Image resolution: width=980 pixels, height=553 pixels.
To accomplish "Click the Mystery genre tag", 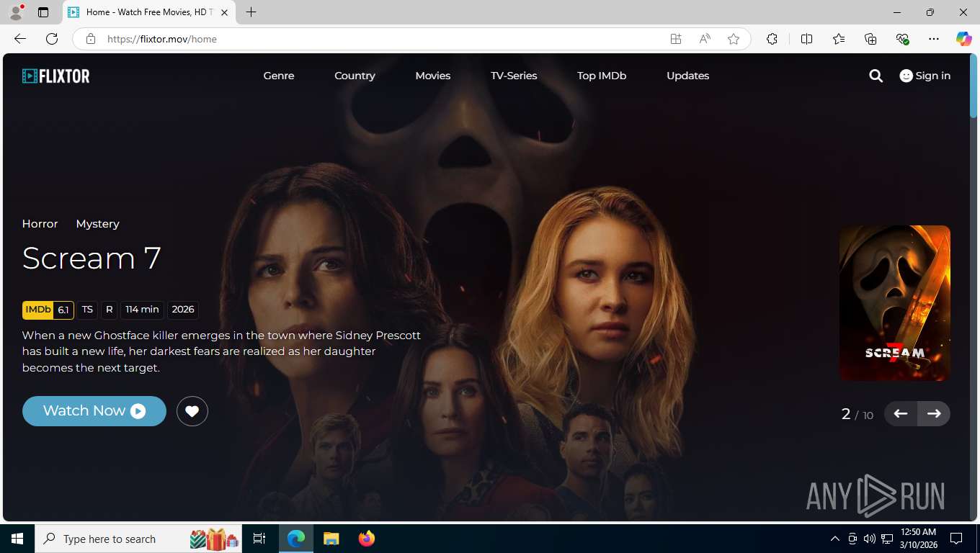I will coord(97,224).
